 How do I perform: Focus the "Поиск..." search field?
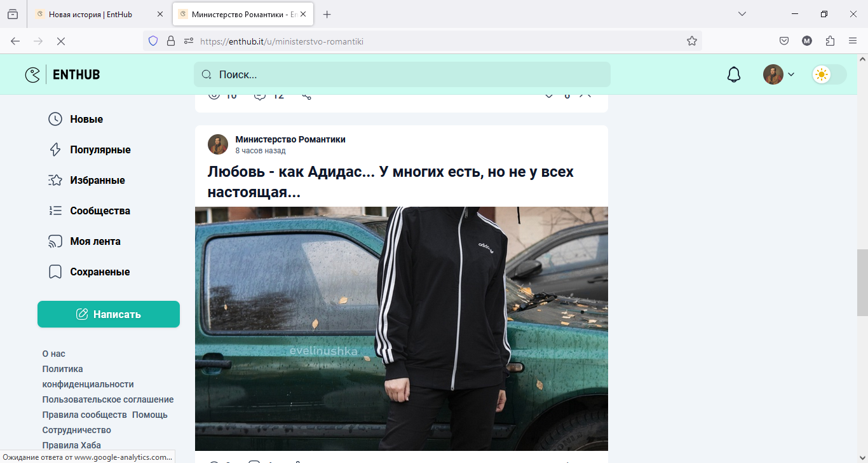[x=402, y=74]
